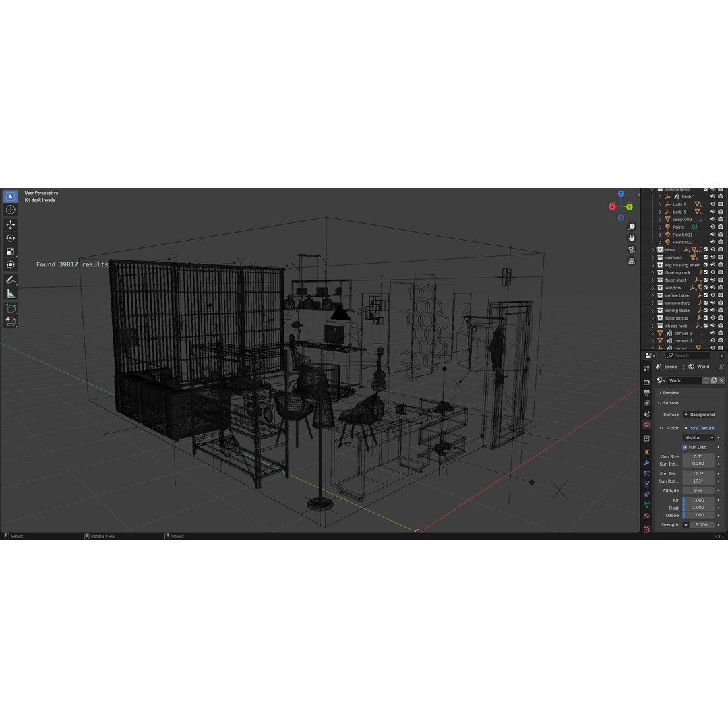The width and height of the screenshot is (728, 728).
Task: Click the Background surface shader button
Action: (x=698, y=415)
